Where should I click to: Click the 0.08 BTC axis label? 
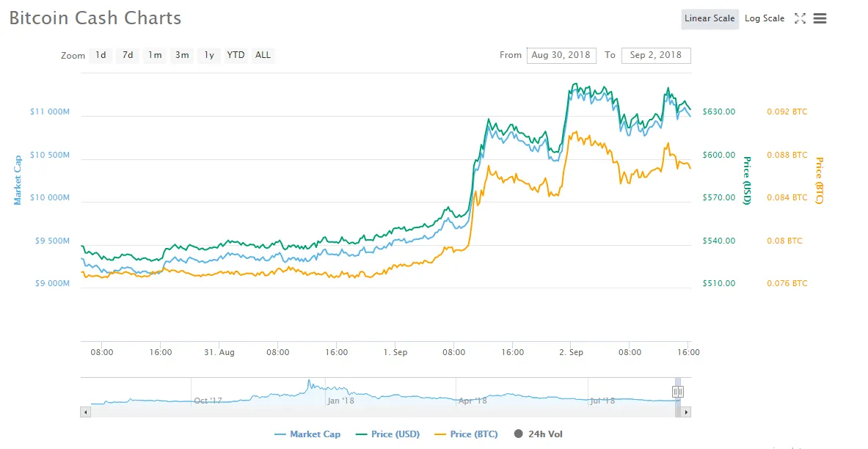coord(784,241)
